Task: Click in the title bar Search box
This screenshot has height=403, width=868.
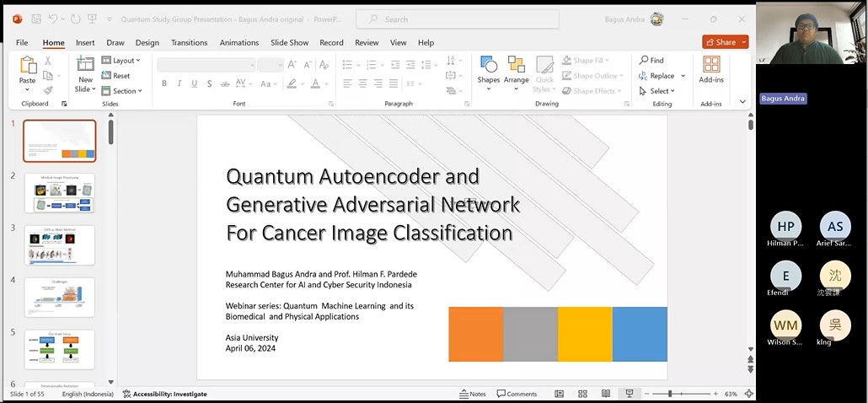Action: point(458,19)
